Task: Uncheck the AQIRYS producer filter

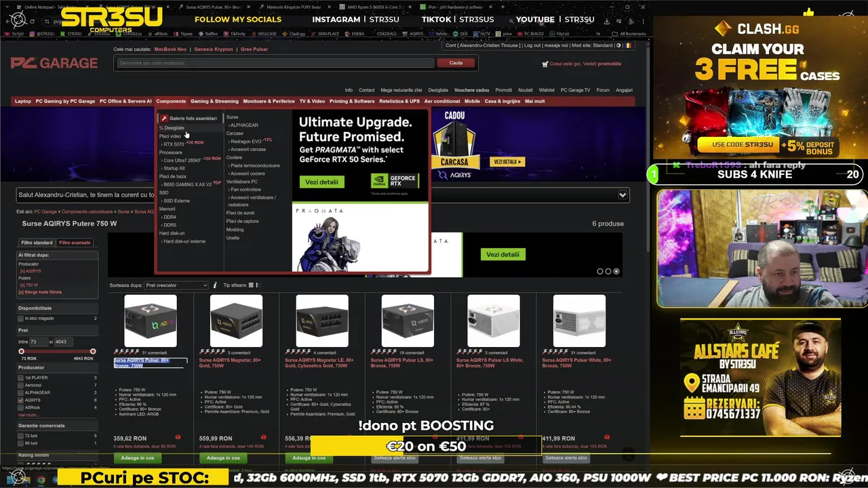Action: point(20,400)
